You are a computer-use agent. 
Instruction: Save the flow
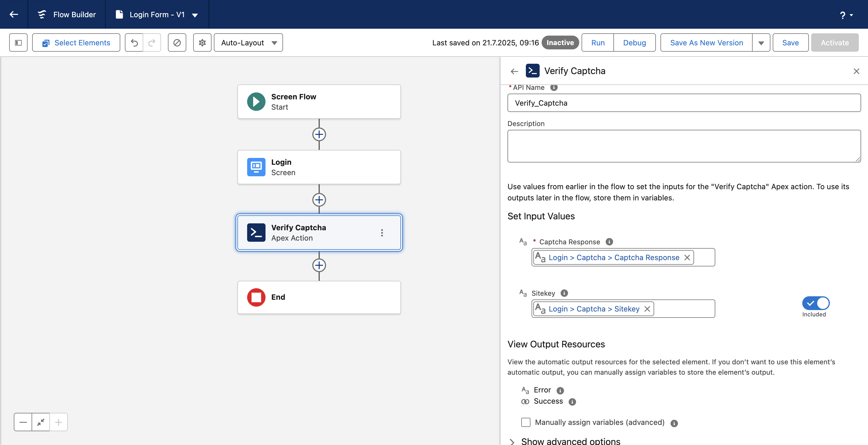790,43
